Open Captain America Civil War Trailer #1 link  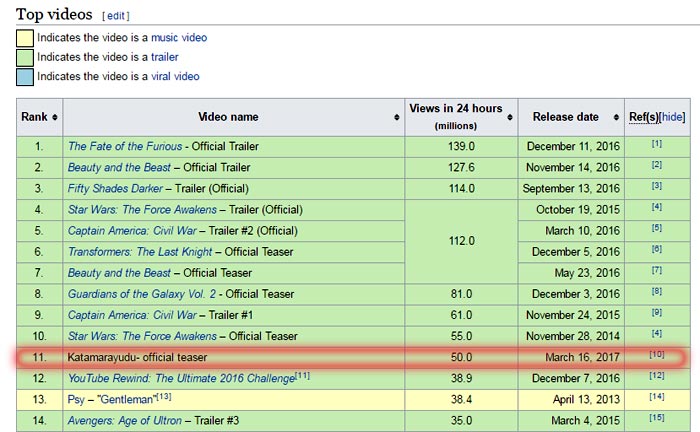point(132,315)
